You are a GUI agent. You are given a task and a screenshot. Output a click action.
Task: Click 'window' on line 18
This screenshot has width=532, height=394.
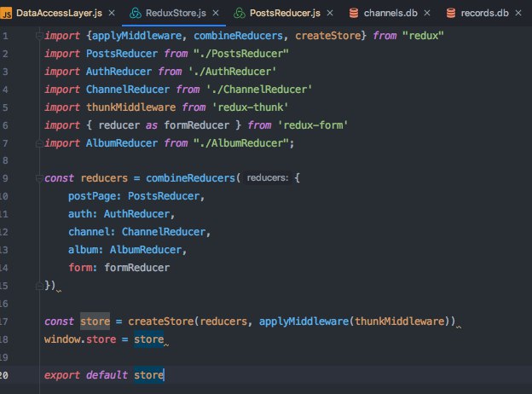coord(62,339)
